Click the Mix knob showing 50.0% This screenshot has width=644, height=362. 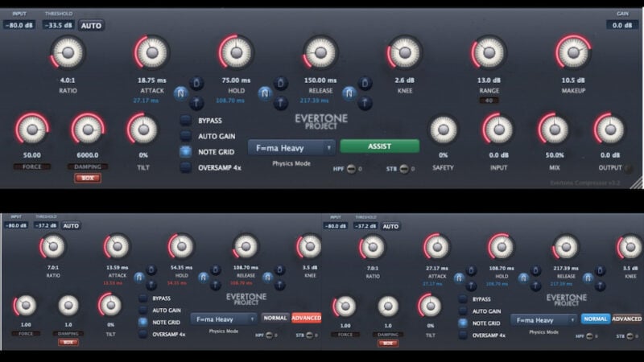pos(553,130)
